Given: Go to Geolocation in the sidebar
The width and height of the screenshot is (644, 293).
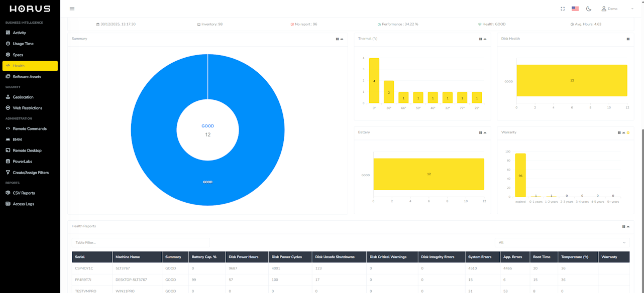Looking at the screenshot, I should click(23, 97).
